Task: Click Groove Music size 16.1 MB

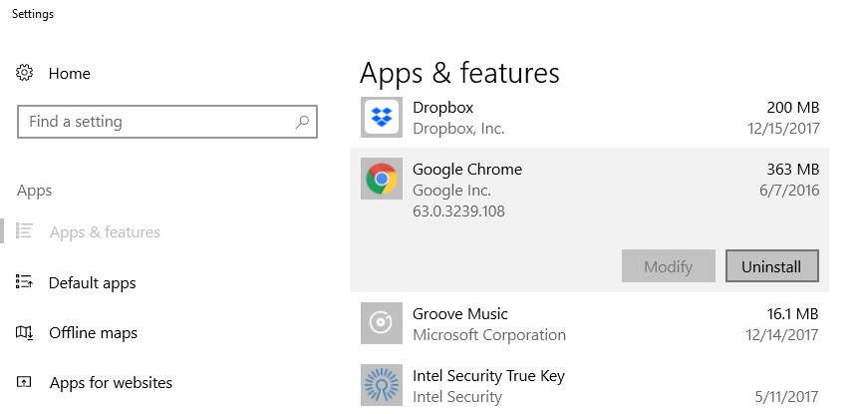Action: [792, 314]
